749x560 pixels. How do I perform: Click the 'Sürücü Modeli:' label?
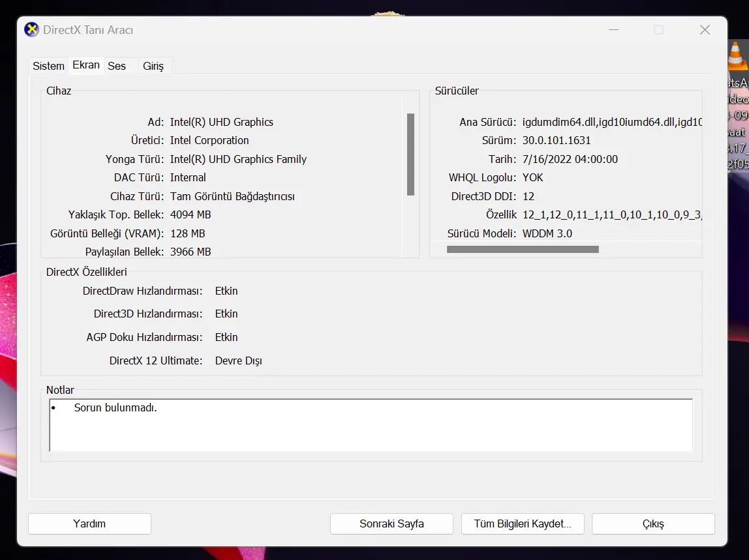click(x=481, y=233)
